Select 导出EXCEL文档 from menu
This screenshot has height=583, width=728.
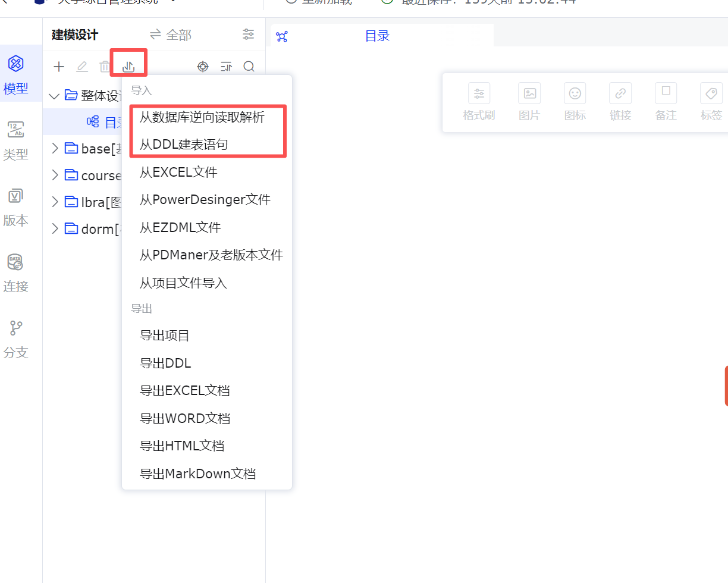184,390
